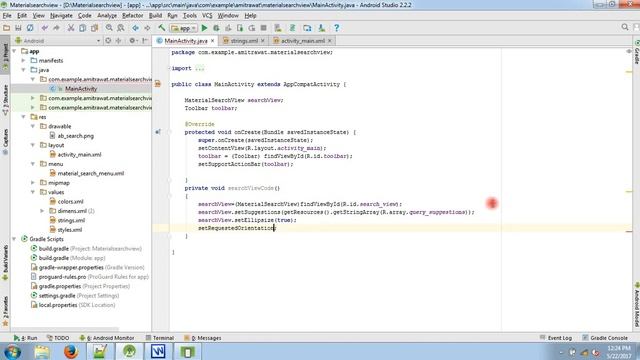
Task: Select styles.xml in values folder
Action: coord(69,229)
